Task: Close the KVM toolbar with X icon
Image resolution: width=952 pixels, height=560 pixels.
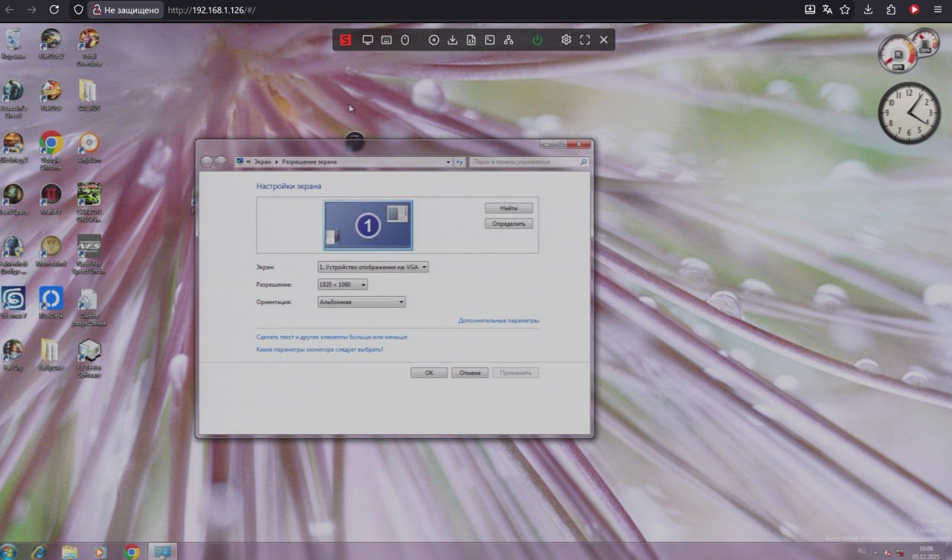Action: 603,40
